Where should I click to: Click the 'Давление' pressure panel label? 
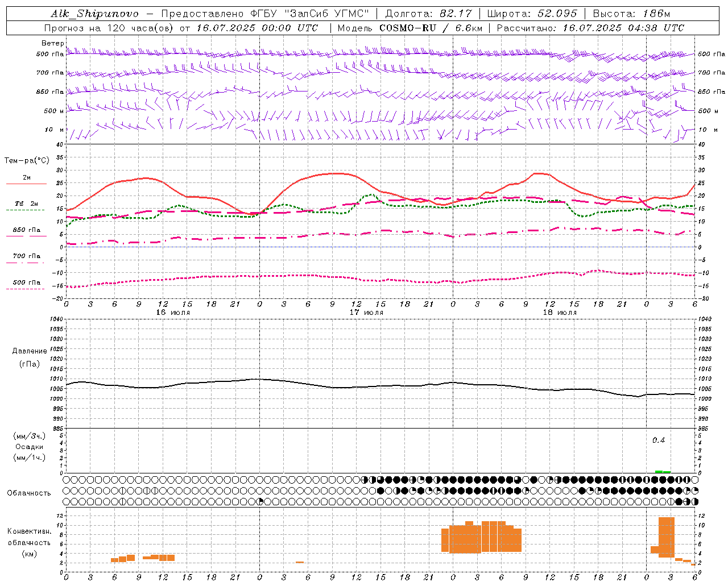coord(30,351)
